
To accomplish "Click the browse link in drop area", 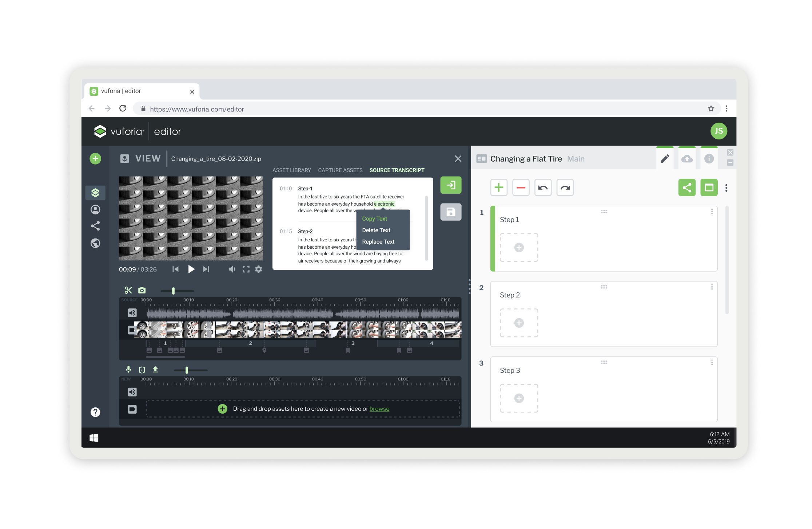I will tap(379, 409).
